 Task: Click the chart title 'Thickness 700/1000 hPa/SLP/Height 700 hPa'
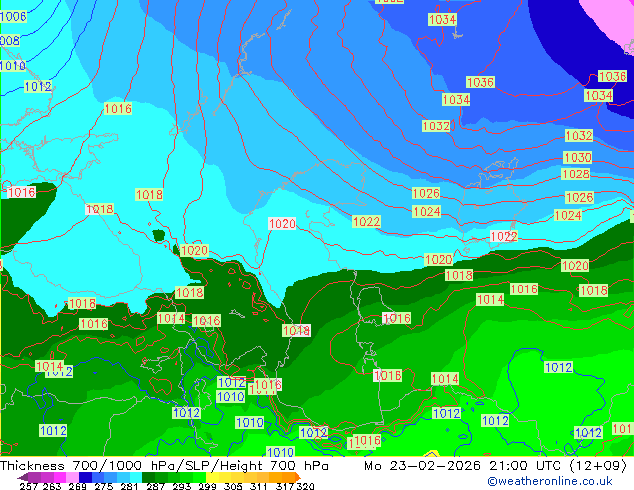coord(164,466)
